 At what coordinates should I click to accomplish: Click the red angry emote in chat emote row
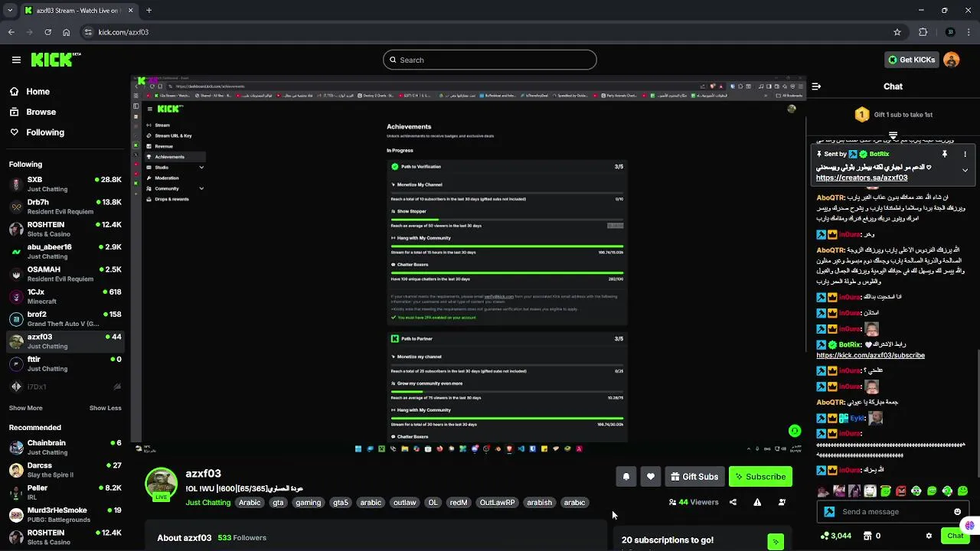(901, 491)
